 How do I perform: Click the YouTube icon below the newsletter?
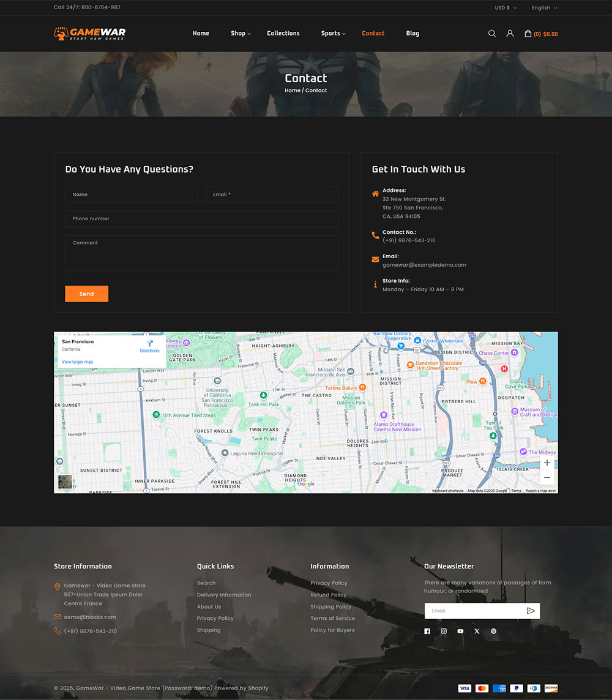[460, 631]
